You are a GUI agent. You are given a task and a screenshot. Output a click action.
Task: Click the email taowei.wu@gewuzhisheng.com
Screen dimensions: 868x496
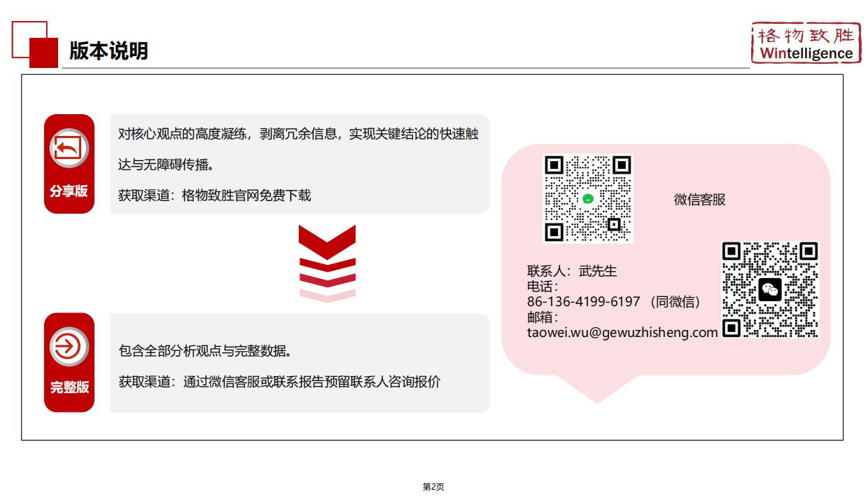click(623, 332)
